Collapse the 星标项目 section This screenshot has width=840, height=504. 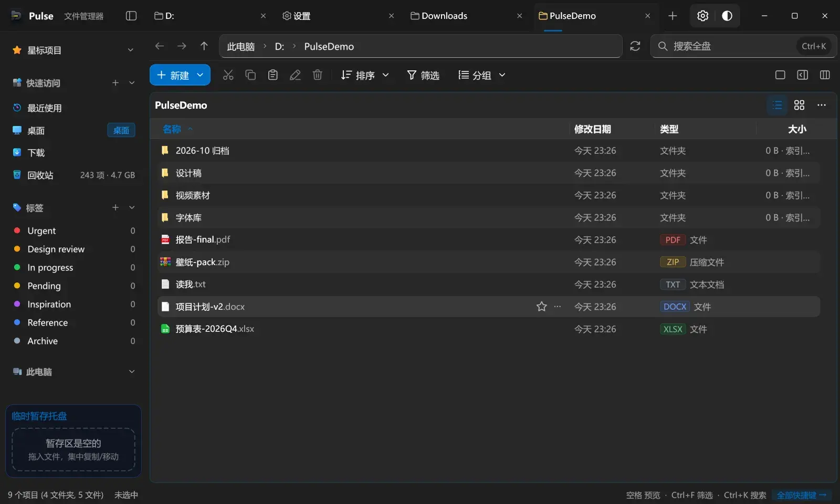[x=131, y=50]
